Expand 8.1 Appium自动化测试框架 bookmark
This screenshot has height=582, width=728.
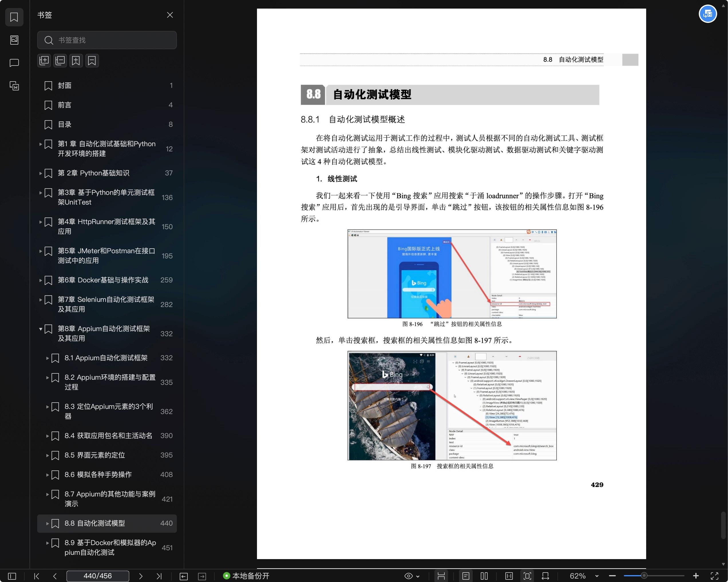click(x=47, y=358)
